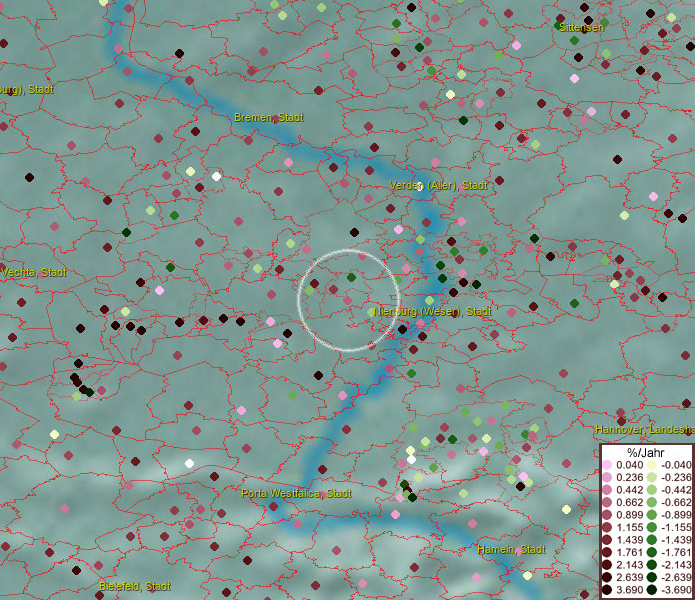The height and width of the screenshot is (600, 695).
Task: Click the dark green marker inside white circle
Action: pos(351,277)
